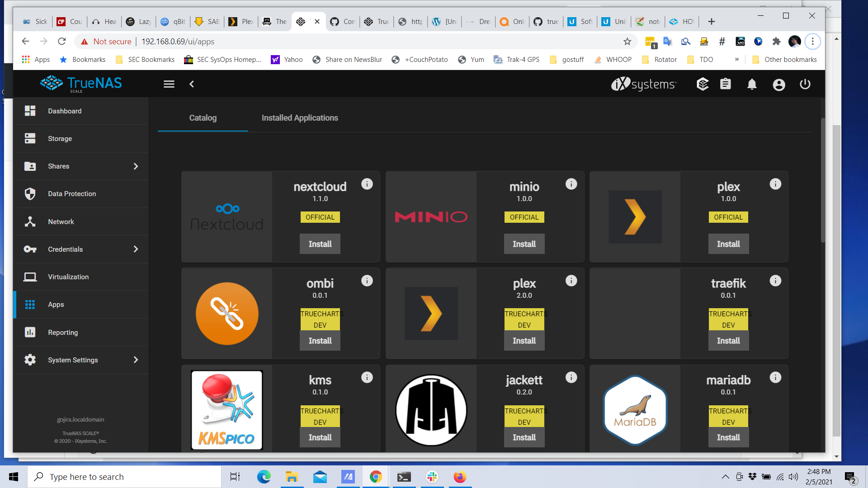Install the minio application
The width and height of the screenshot is (868, 488).
(x=524, y=244)
